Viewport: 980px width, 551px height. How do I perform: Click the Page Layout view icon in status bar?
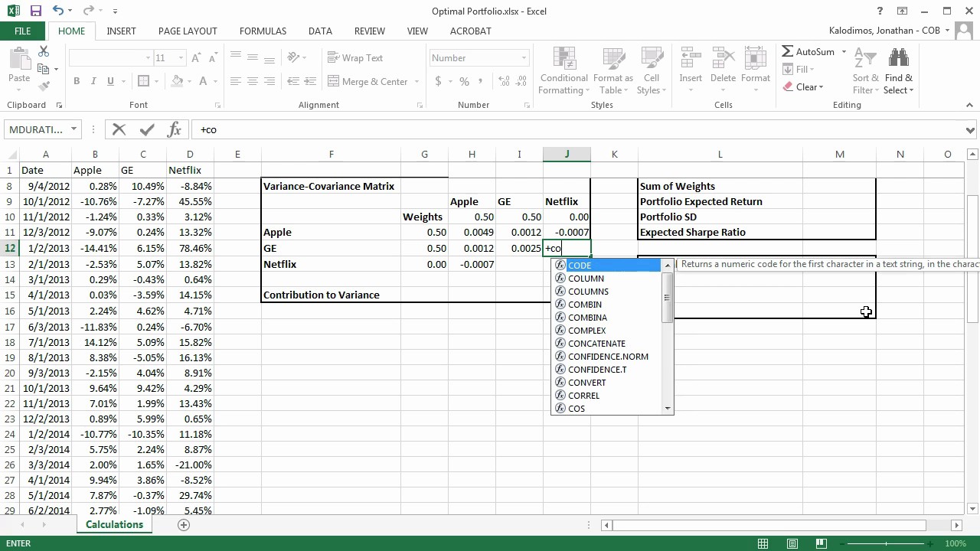click(793, 543)
